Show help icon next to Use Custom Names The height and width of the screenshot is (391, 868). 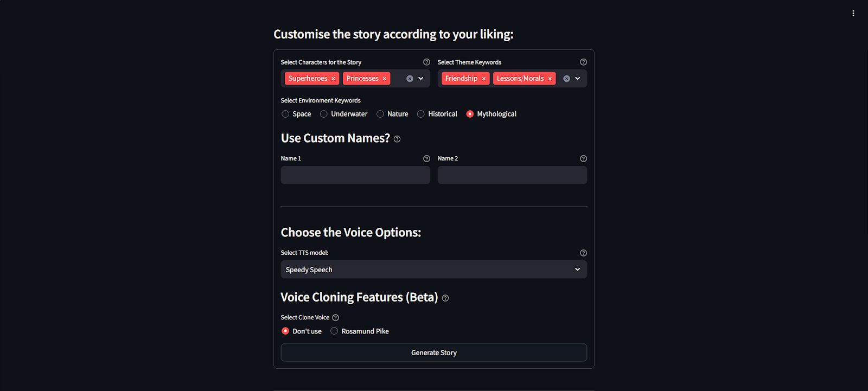pyautogui.click(x=397, y=139)
